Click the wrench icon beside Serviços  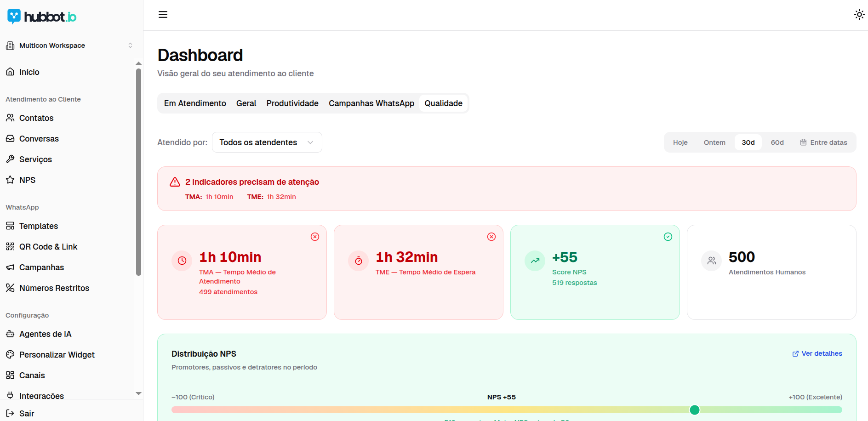pos(10,159)
